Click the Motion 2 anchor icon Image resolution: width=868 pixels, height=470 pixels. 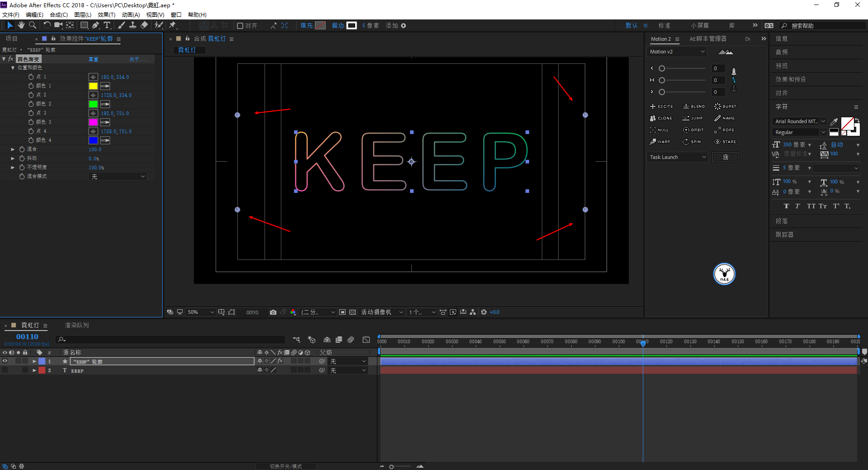tap(734, 89)
